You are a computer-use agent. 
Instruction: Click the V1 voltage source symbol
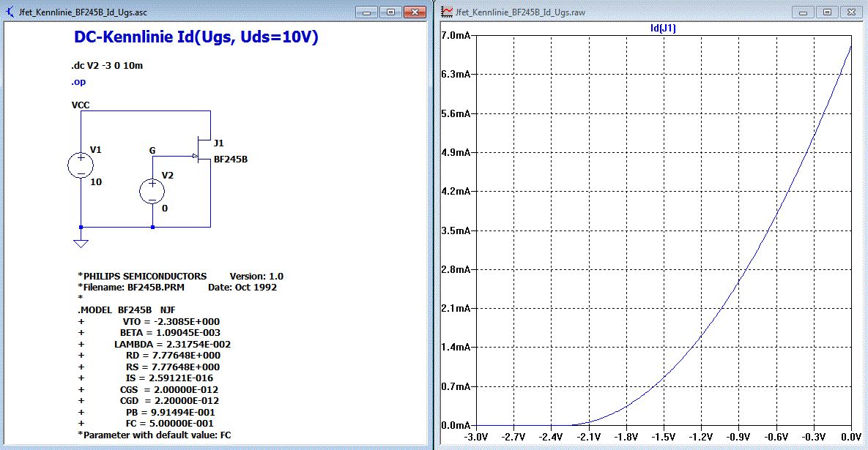tap(80, 165)
